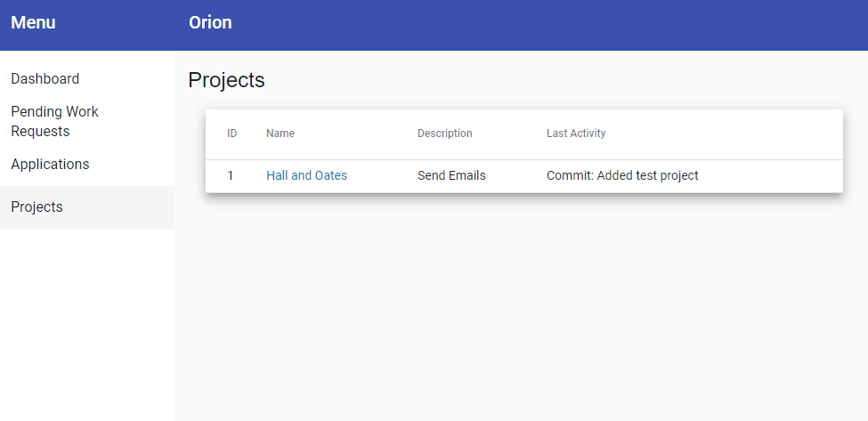Click the Last Activity column header
The width and height of the screenshot is (868, 421).
click(576, 134)
